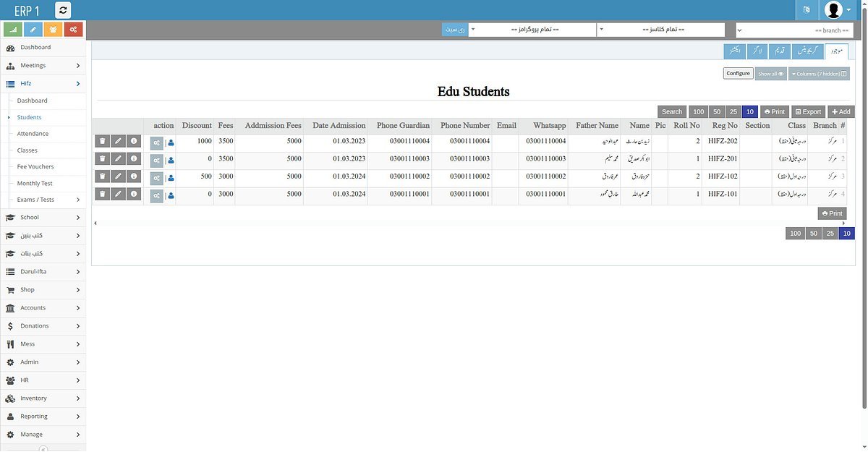Edit student HIFZ-102 with the pencil icon
The image size is (868, 452).
point(118,176)
